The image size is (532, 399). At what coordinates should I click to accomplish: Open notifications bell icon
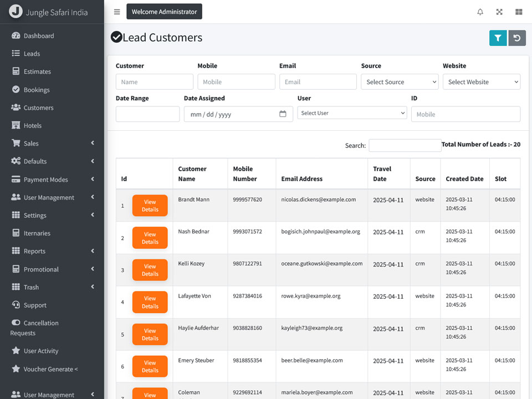480,12
